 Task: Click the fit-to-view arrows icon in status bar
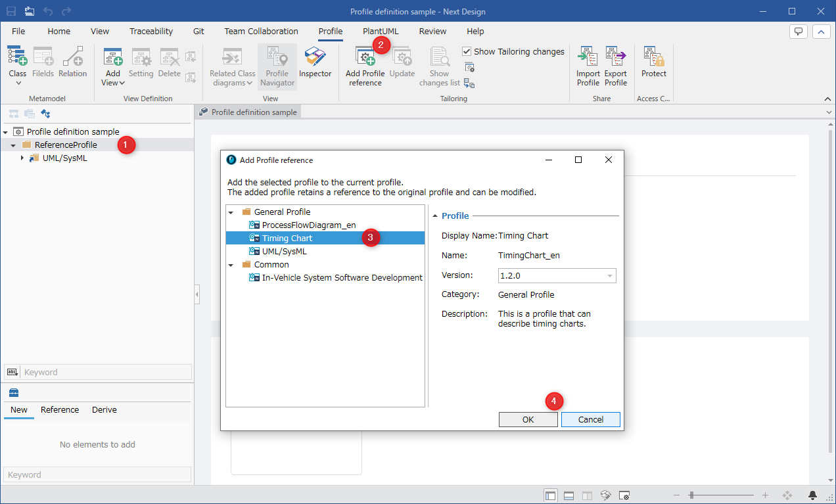tap(787, 495)
